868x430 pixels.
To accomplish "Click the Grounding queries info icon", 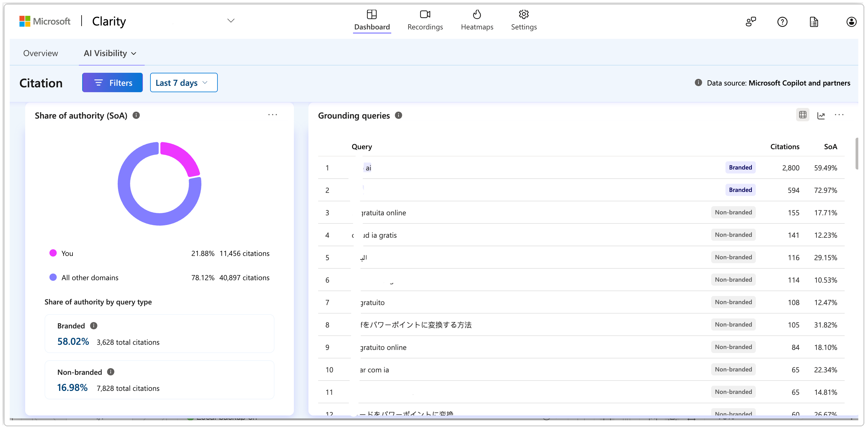I will click(398, 115).
